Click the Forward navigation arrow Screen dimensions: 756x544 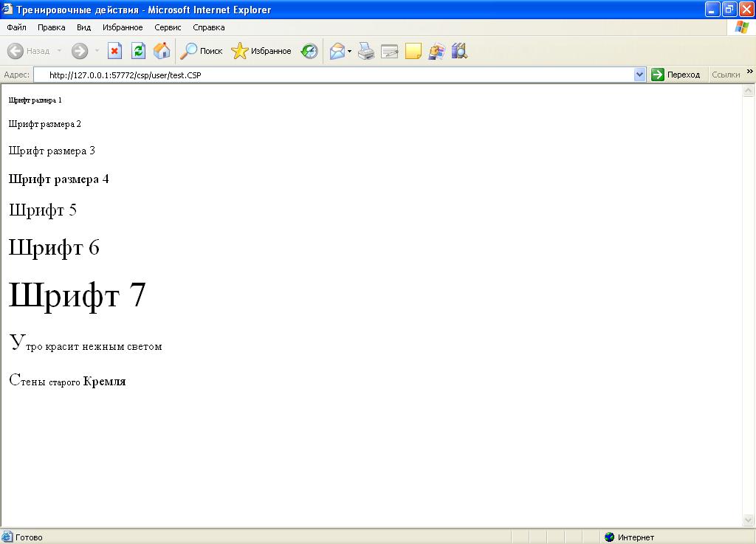pyautogui.click(x=80, y=51)
